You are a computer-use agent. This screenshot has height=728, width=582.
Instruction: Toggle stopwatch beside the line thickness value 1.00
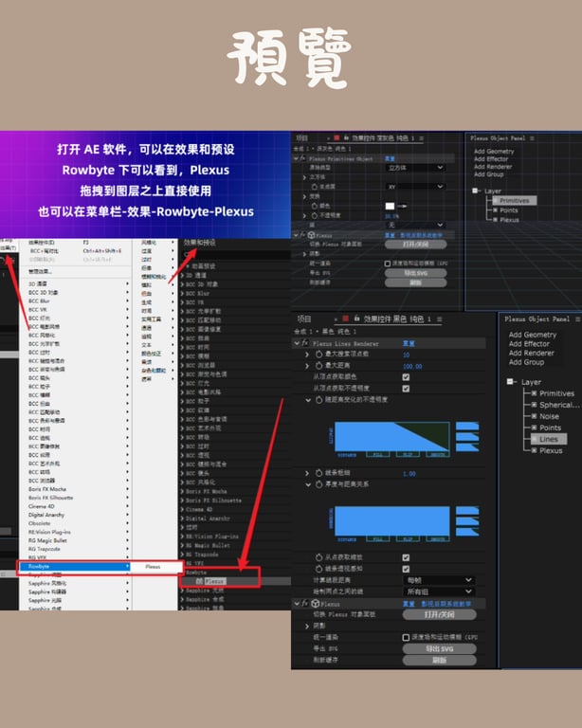pyautogui.click(x=318, y=473)
